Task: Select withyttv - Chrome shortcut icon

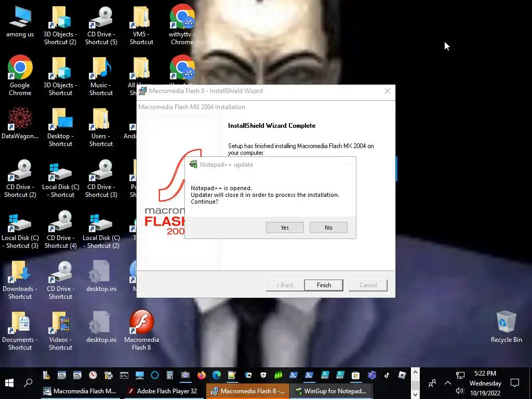Action: click(x=182, y=25)
